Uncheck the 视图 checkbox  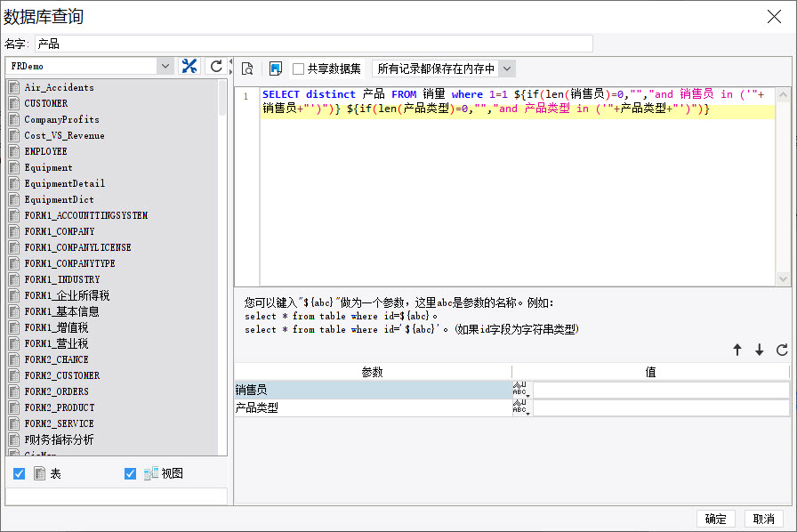pos(130,473)
